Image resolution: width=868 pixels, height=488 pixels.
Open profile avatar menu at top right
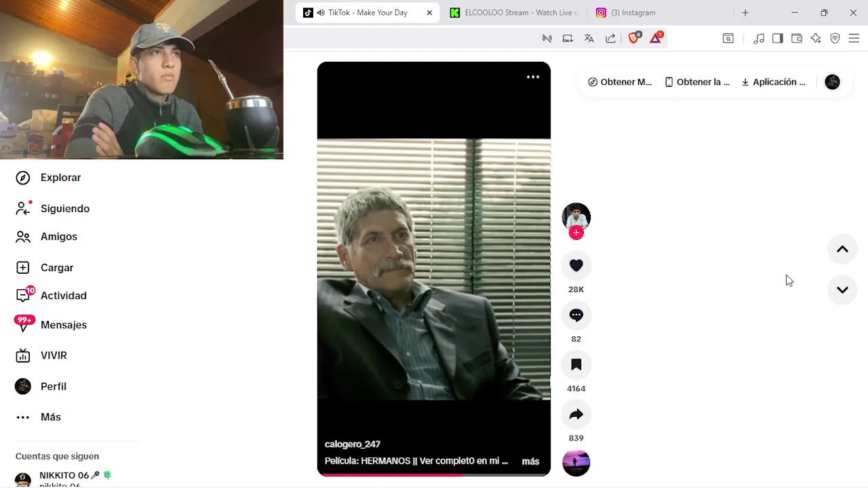click(832, 82)
